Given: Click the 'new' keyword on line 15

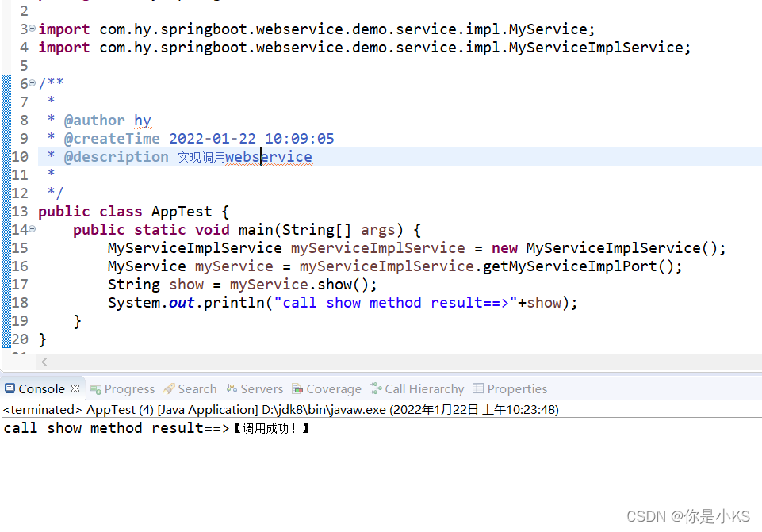Looking at the screenshot, I should click(x=504, y=248).
